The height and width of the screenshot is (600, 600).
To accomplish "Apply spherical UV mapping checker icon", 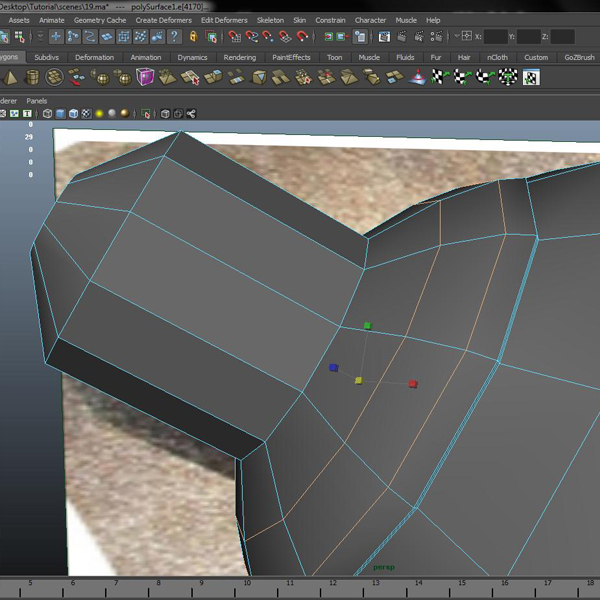I will [x=485, y=77].
